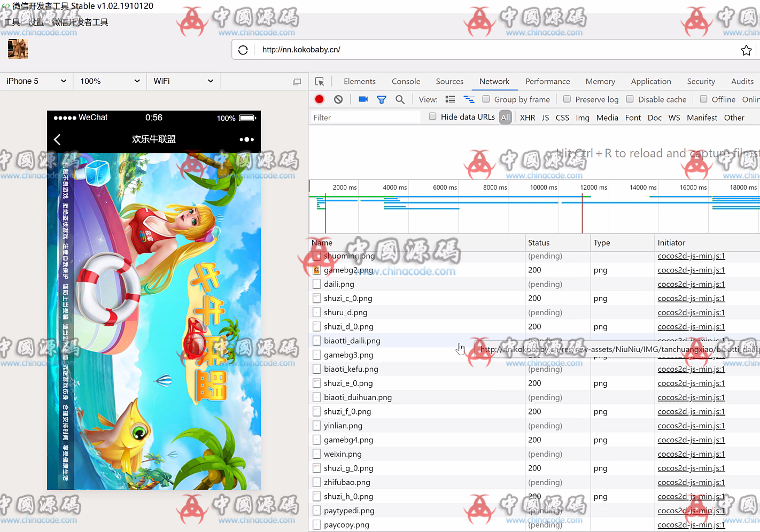Enable Group by frame checkbox
760x532 pixels.
(x=486, y=99)
